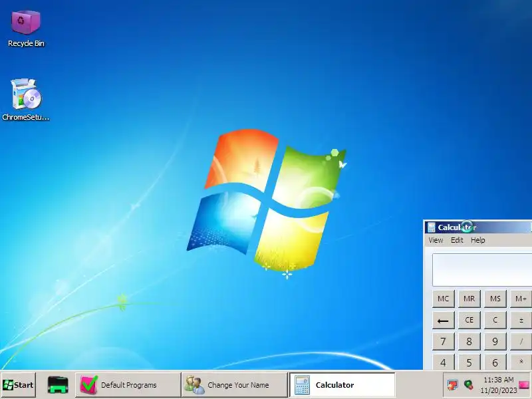532x399 pixels.
Task: Click the red flag tray icon
Action: click(x=452, y=385)
